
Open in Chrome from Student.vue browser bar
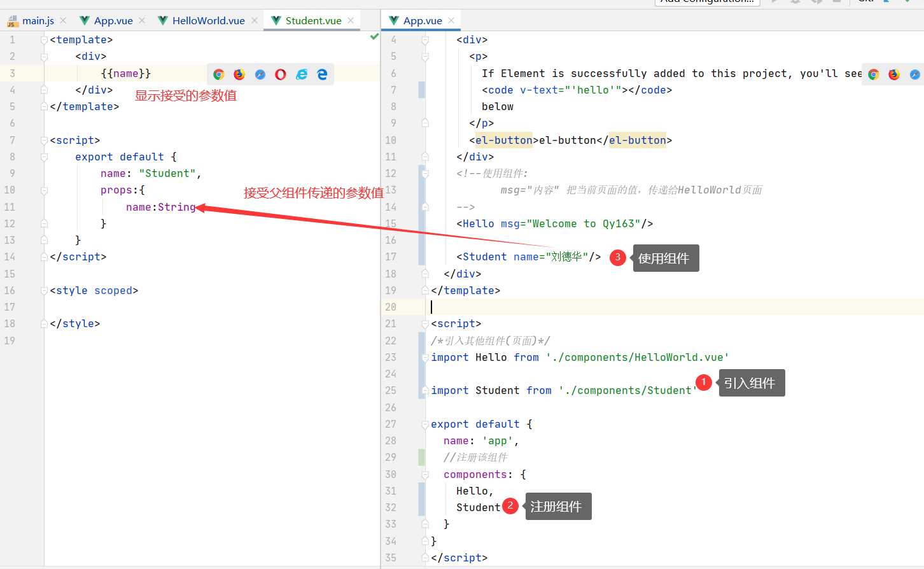point(218,74)
